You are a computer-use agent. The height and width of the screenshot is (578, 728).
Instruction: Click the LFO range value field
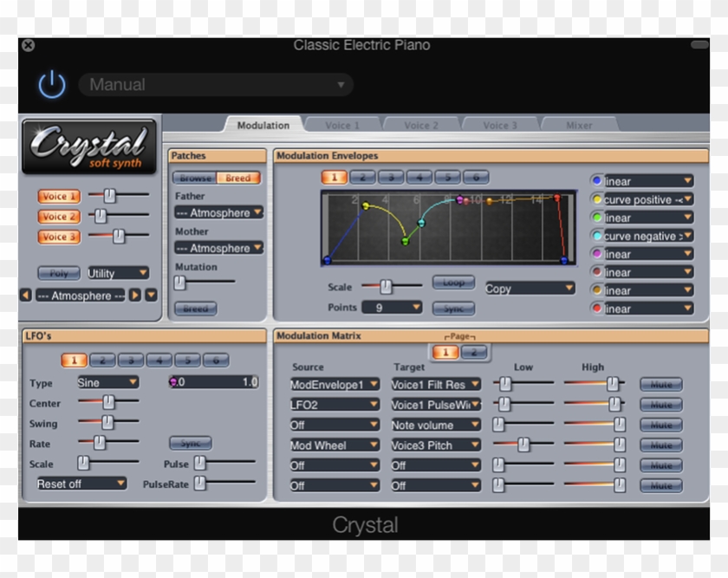(x=213, y=381)
